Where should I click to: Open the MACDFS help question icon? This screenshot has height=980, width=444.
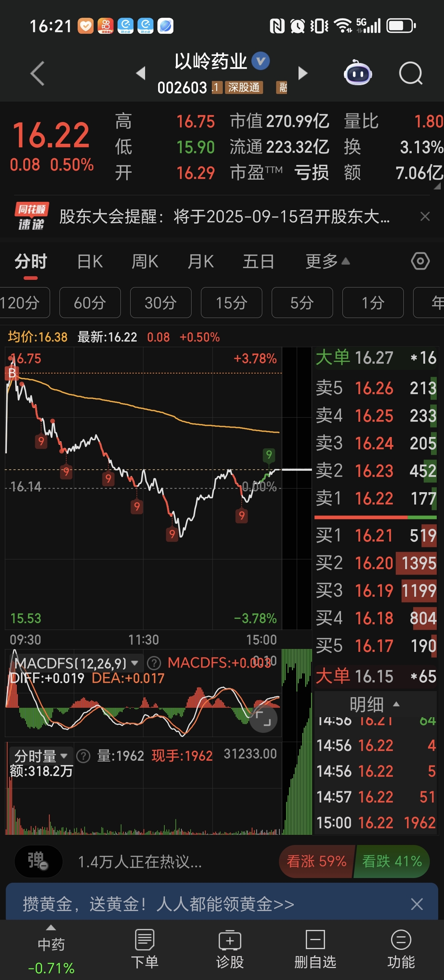point(154,663)
